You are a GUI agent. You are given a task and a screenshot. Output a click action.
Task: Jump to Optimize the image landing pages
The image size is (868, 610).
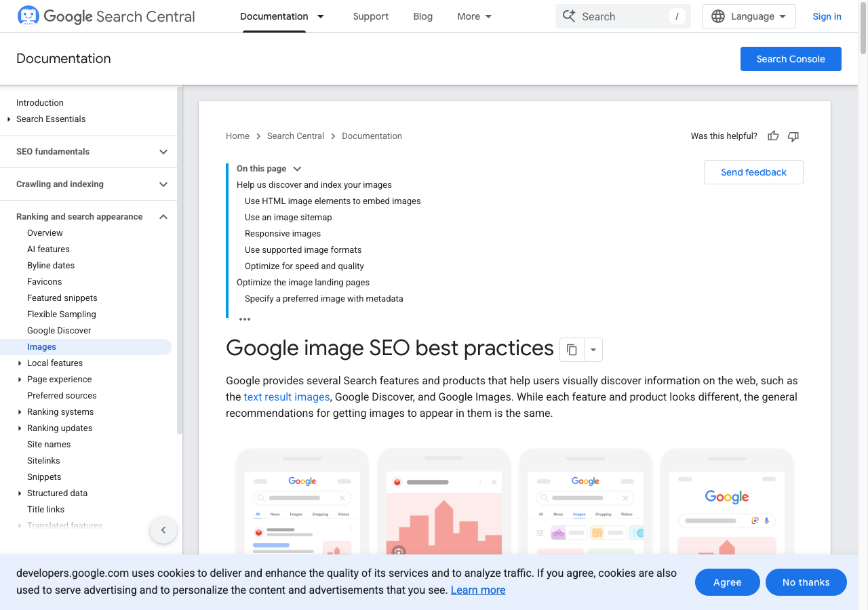[x=303, y=283]
